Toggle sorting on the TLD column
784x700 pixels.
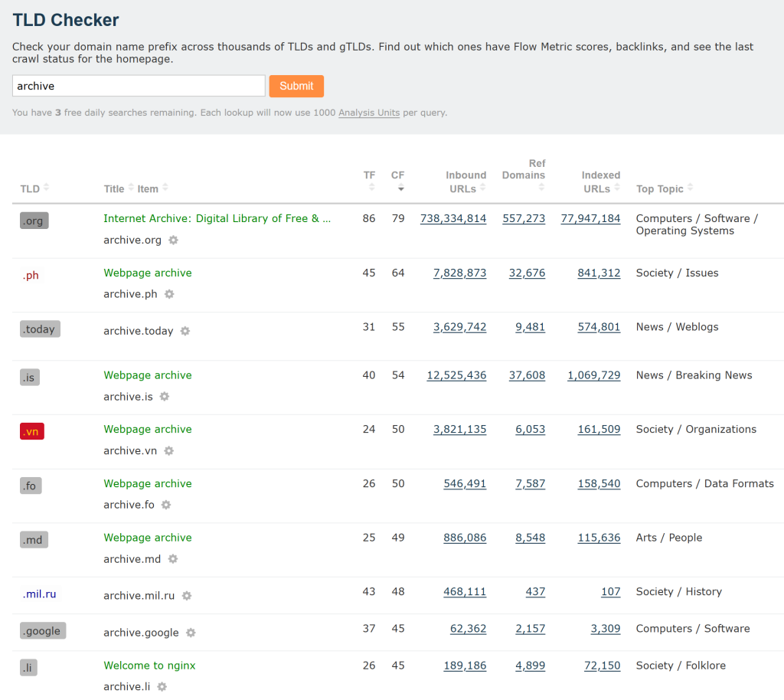pos(47,188)
